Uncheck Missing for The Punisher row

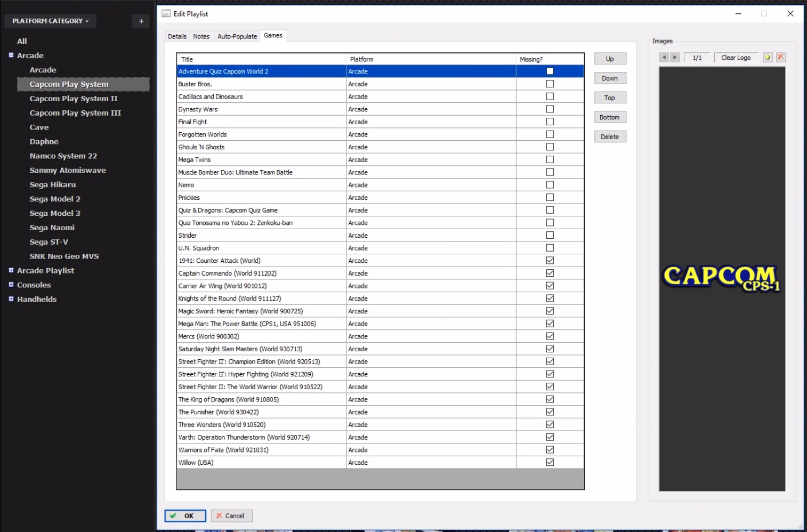550,412
